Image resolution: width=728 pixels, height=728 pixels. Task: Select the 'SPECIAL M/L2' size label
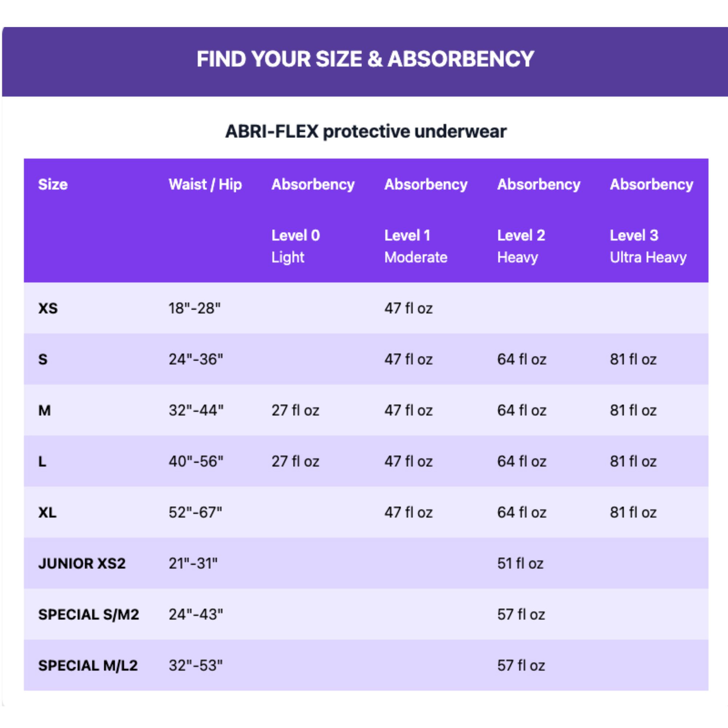(x=88, y=665)
